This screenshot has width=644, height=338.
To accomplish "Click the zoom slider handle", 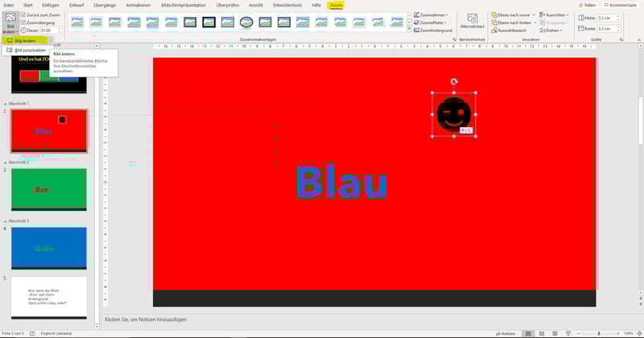I will (599, 333).
